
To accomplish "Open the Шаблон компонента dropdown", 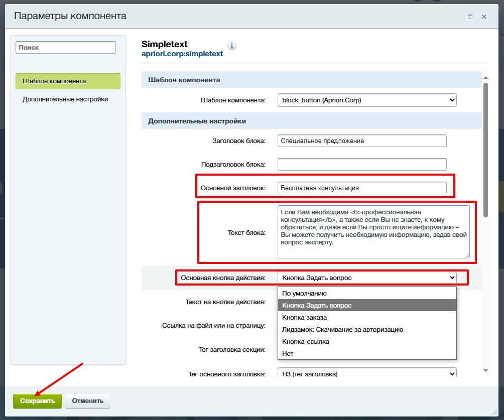I will [x=366, y=100].
